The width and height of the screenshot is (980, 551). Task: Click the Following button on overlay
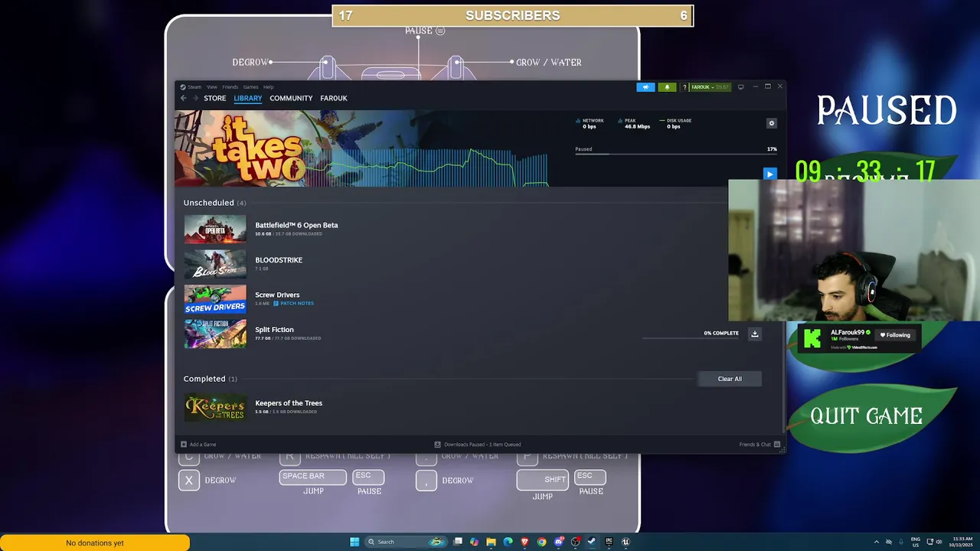click(x=895, y=334)
